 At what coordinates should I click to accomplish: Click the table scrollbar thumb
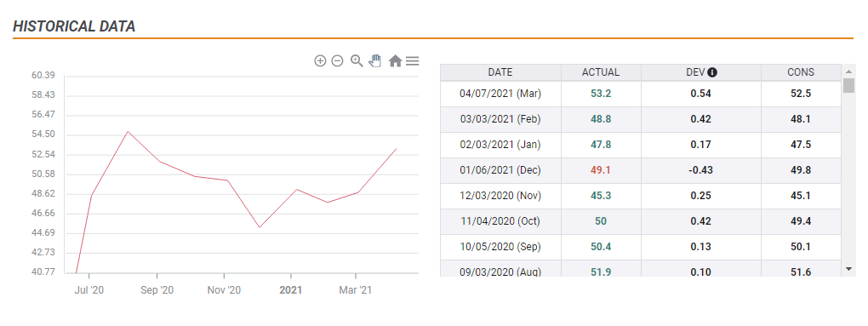tap(848, 85)
